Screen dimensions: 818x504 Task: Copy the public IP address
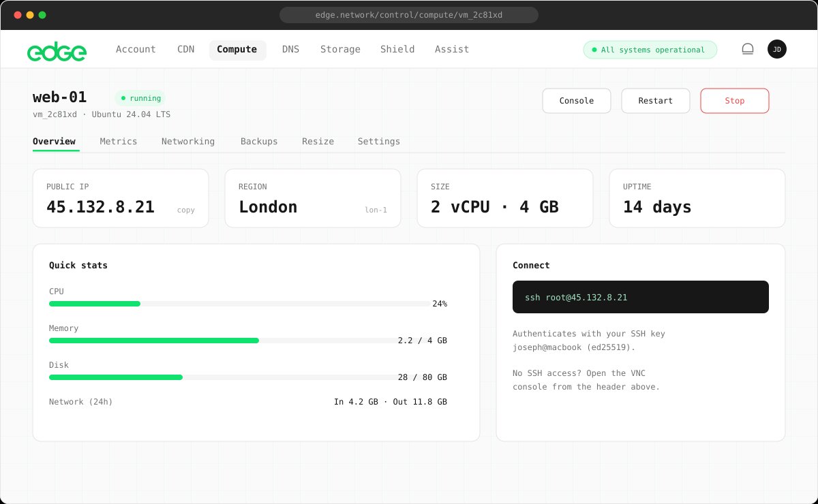(186, 210)
